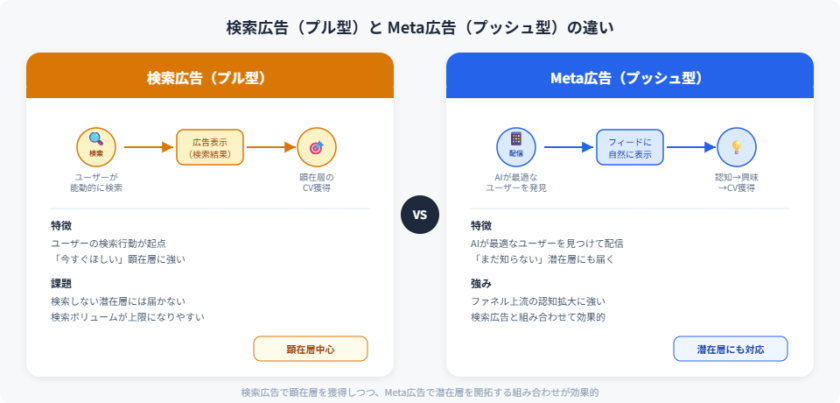Click the magnifying glass 検索 icon
This screenshot has height=403, width=840.
tap(97, 147)
